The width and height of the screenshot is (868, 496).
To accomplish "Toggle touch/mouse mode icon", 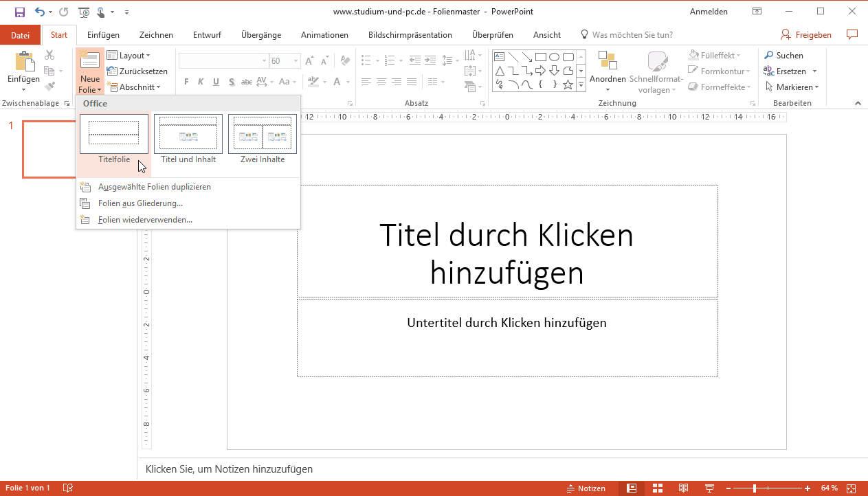I will point(100,12).
